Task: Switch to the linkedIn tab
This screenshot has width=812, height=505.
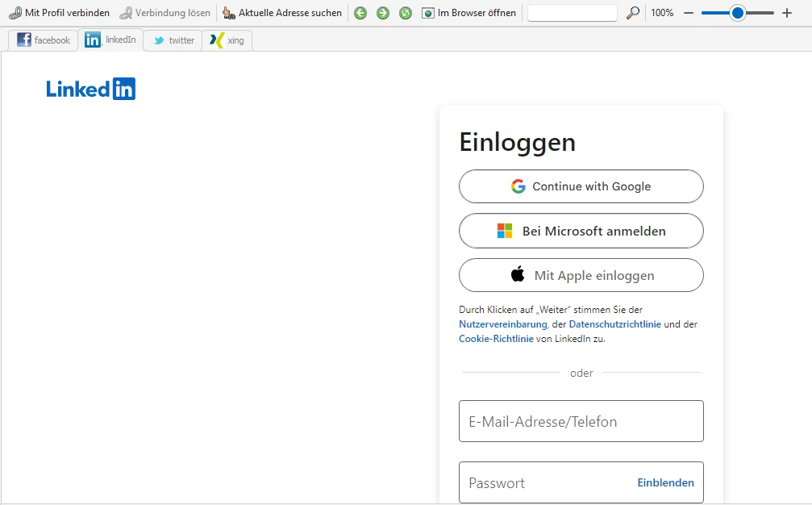Action: 110,40
